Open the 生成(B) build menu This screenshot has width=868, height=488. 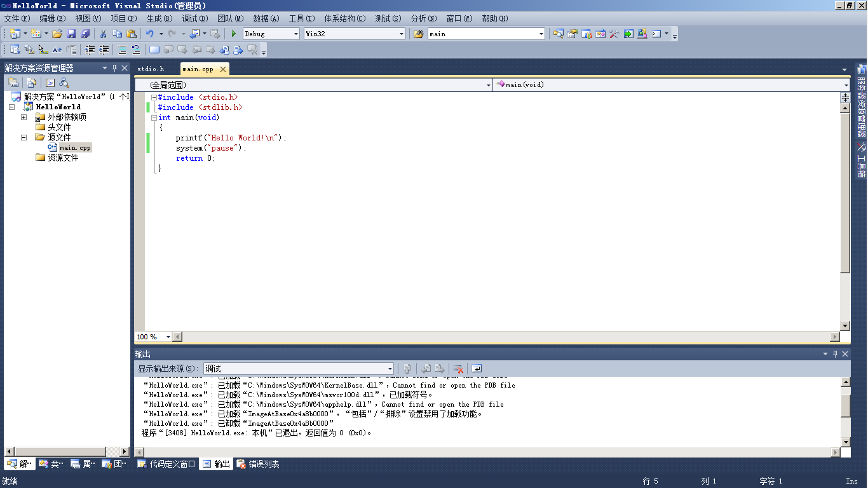pyautogui.click(x=159, y=18)
